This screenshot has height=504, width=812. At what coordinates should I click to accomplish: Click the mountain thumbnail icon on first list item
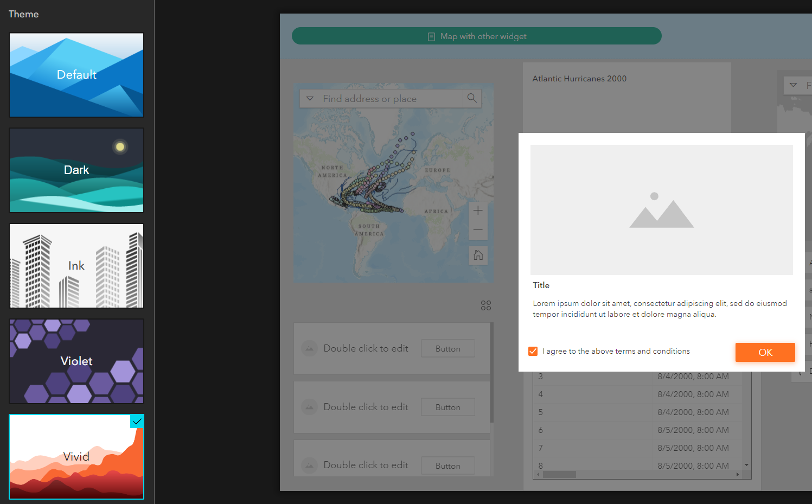coord(309,348)
